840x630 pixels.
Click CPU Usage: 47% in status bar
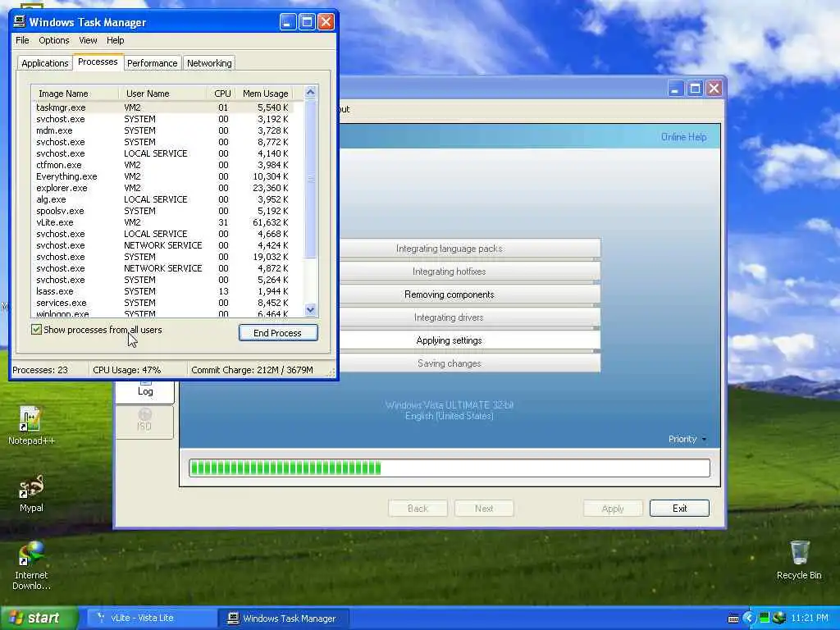click(x=126, y=370)
